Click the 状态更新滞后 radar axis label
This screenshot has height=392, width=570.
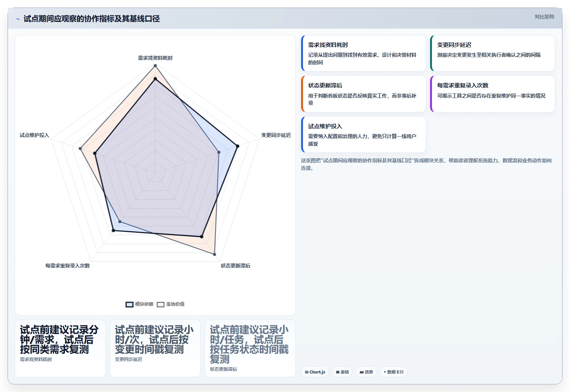236,266
